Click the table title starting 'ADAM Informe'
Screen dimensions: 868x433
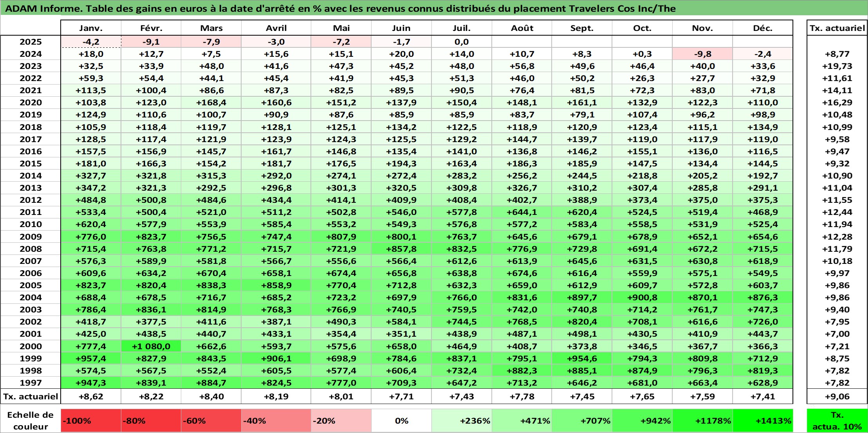coord(341,8)
